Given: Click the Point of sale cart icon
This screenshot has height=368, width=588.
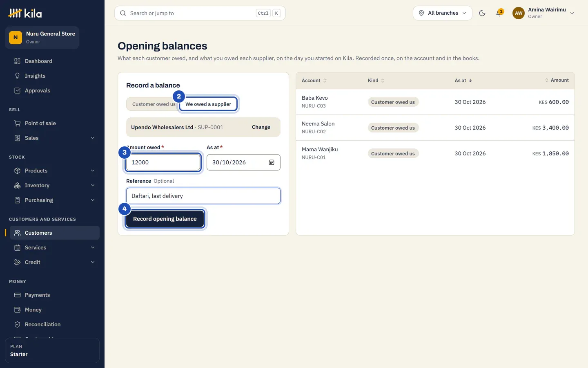Looking at the screenshot, I should pos(17,123).
